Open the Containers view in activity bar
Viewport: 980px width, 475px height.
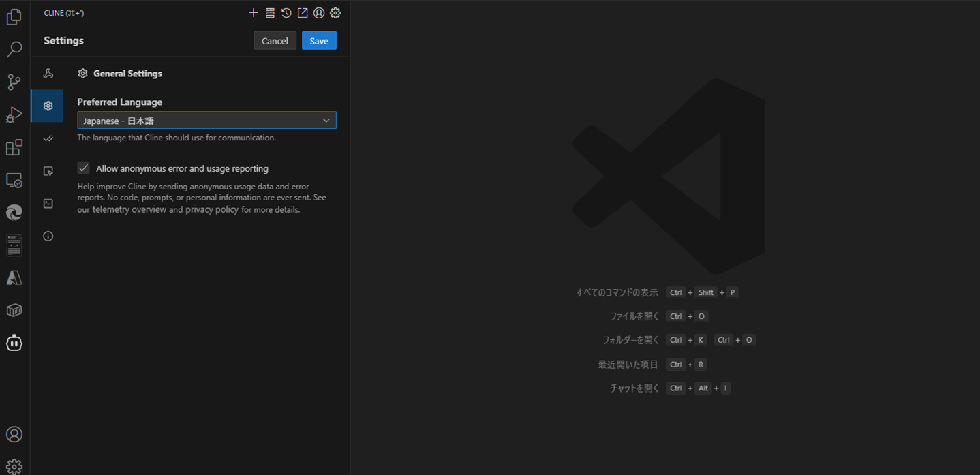14,310
